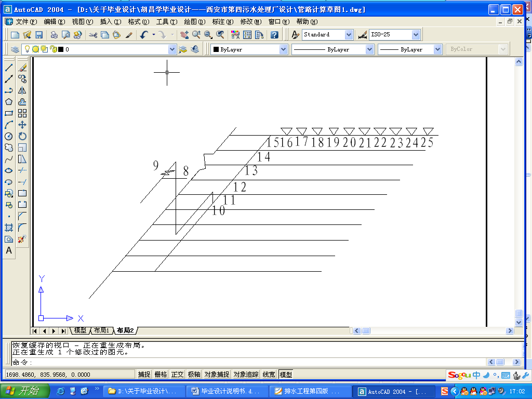This screenshot has height=399, width=532.
Task: Expand the Standard text style dropdown
Action: pyautogui.click(x=348, y=35)
